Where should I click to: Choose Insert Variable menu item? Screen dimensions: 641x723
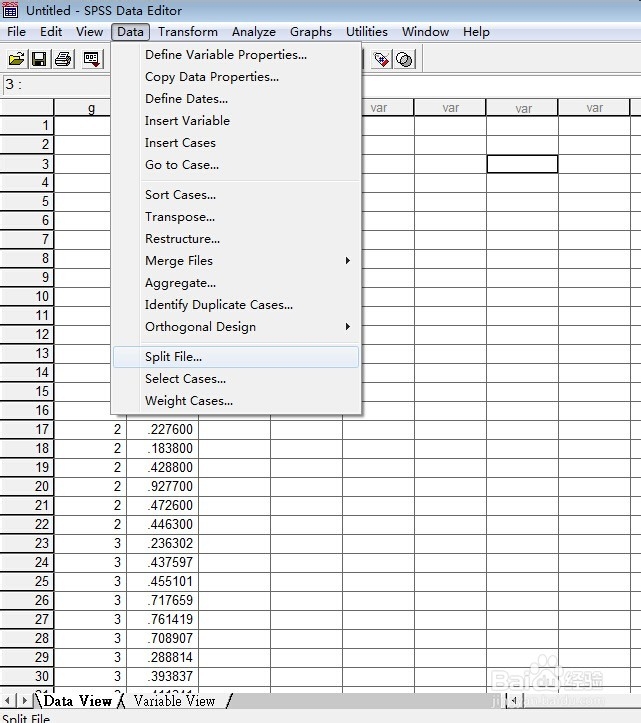coord(236,121)
